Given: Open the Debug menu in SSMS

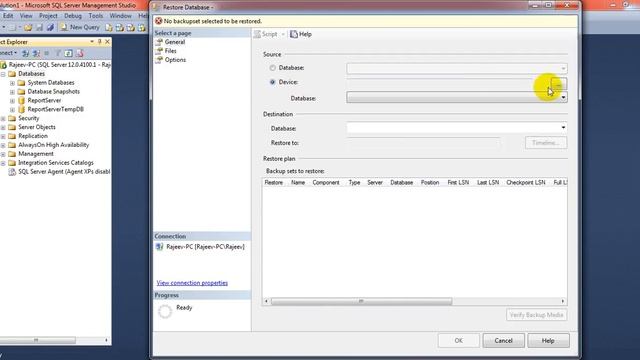Looking at the screenshot, I should [73, 16].
